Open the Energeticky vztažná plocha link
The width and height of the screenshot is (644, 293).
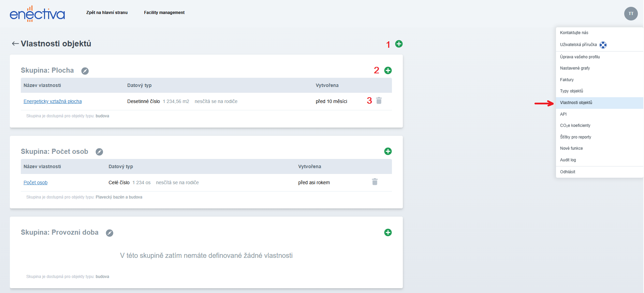coord(53,101)
